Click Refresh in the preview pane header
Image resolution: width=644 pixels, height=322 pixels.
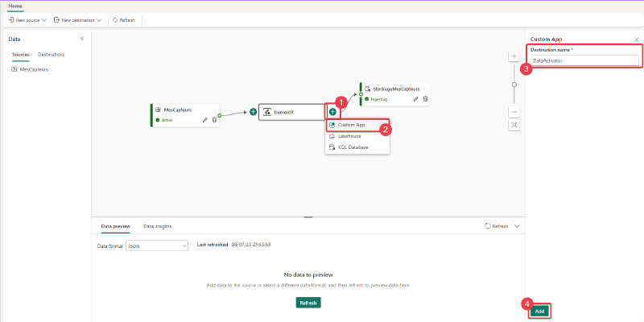[497, 226]
